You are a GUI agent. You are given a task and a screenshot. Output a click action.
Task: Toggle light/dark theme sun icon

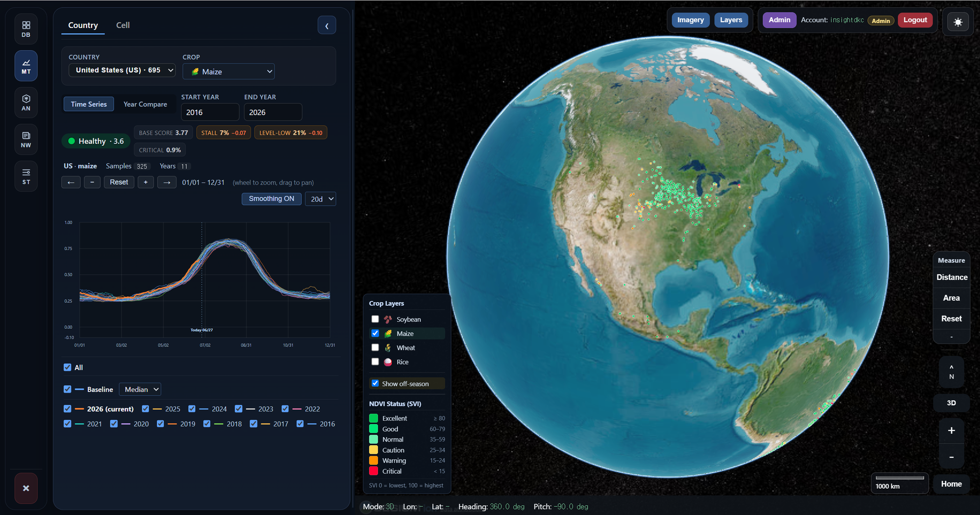tap(958, 22)
